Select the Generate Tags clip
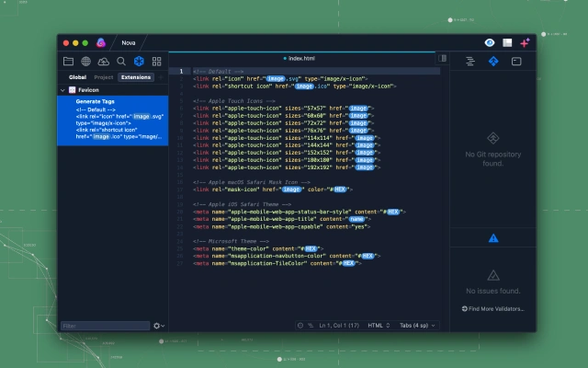 (112, 121)
